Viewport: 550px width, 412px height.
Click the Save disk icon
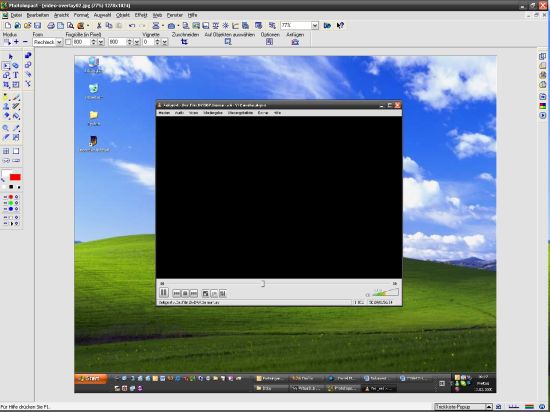point(38,26)
